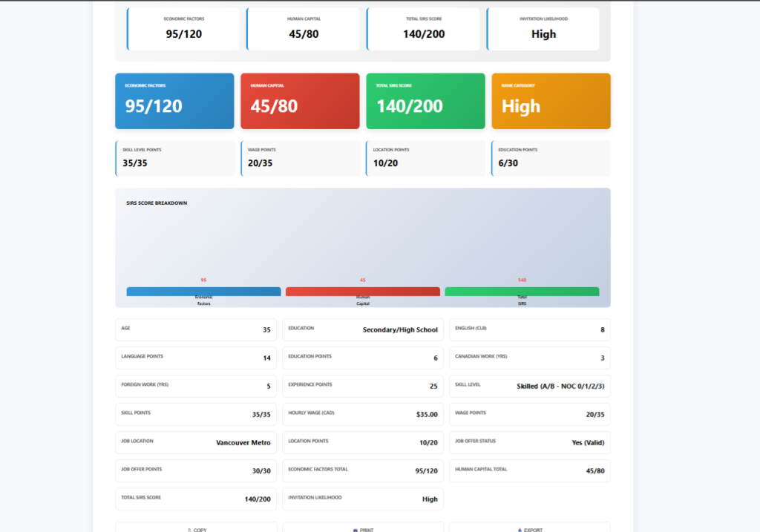Click the 95 value label above blue bar
This screenshot has height=532, width=760.
(203, 280)
